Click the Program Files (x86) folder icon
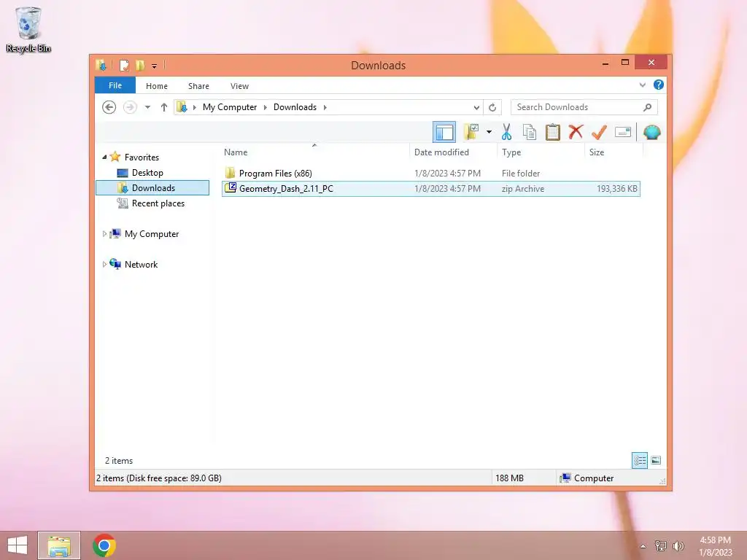 (230, 172)
